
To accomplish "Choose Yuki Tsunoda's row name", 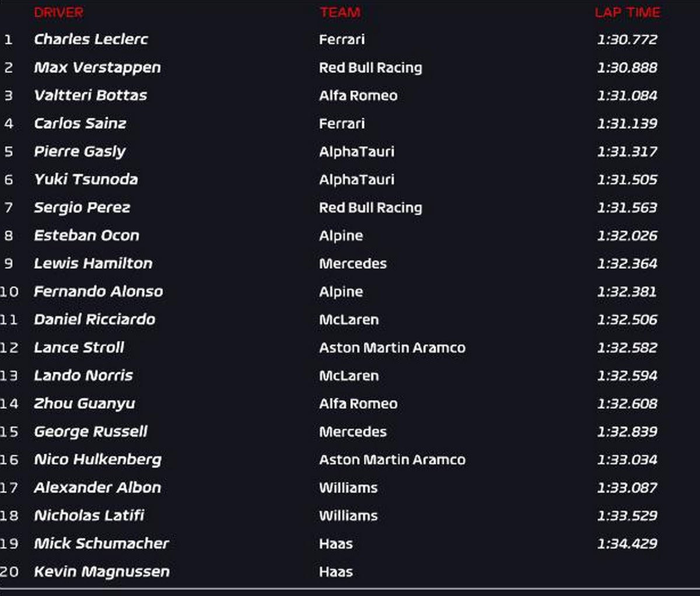I will coord(86,180).
